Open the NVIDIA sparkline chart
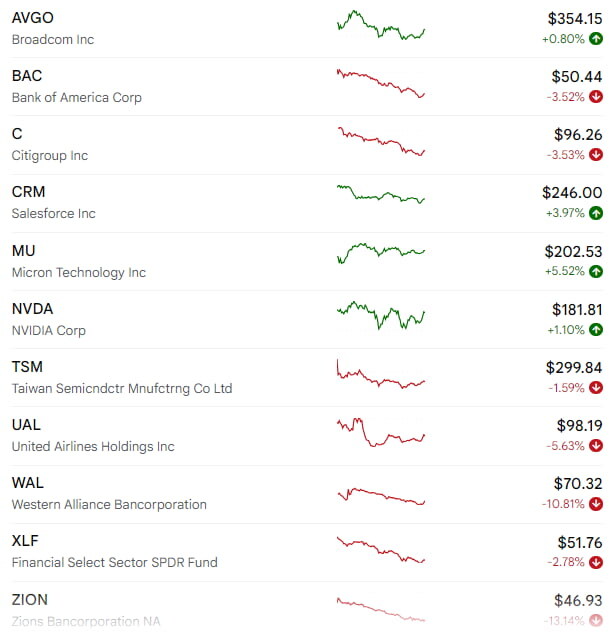The width and height of the screenshot is (616, 639). point(381,315)
